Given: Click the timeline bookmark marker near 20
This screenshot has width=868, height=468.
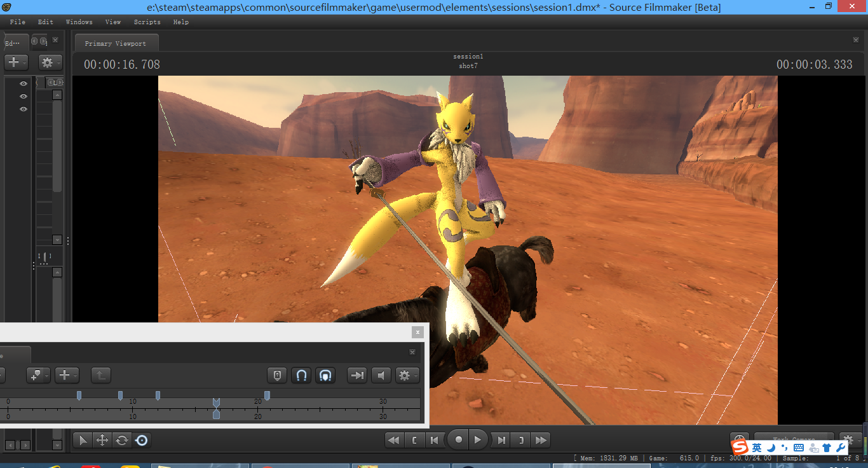Looking at the screenshot, I should 267,396.
